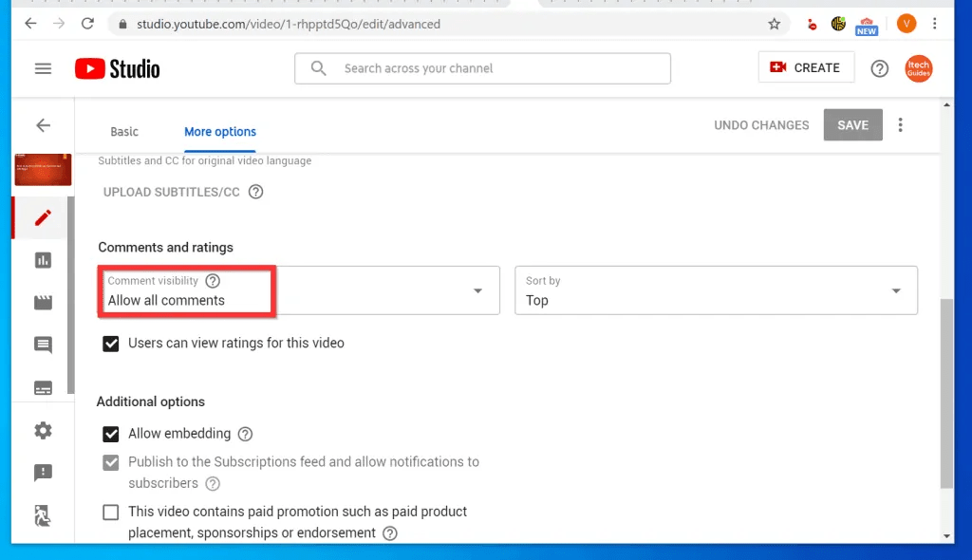Expand the overflow menu next to SAVE
972x560 pixels.
[900, 124]
